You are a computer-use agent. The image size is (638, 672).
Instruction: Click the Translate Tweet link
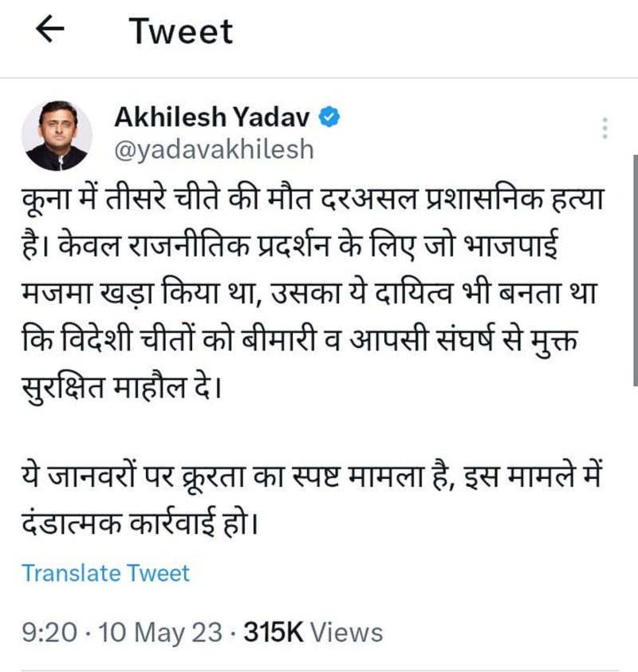click(x=105, y=573)
